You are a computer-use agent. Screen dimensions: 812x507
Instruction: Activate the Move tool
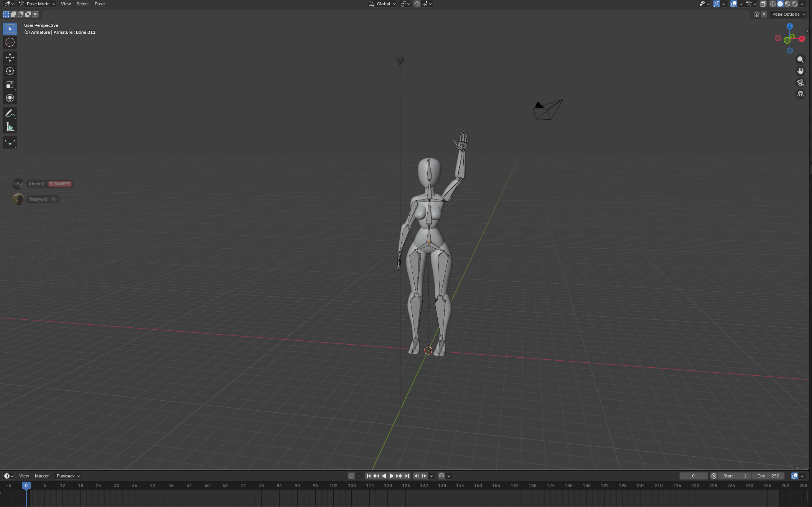click(10, 58)
